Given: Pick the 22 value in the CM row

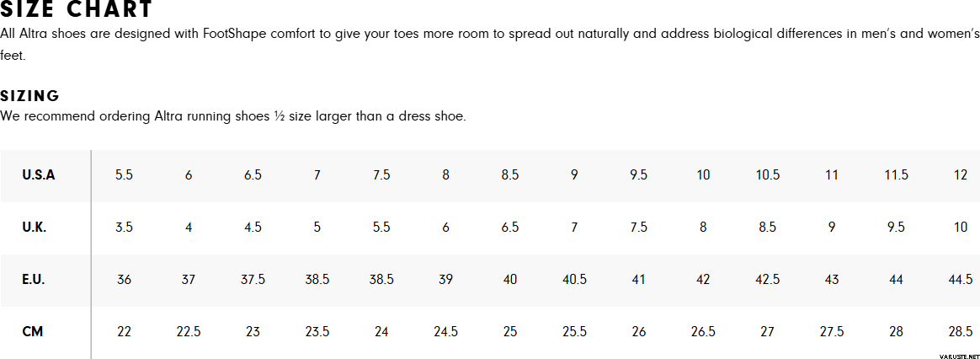Looking at the screenshot, I should 124,332.
